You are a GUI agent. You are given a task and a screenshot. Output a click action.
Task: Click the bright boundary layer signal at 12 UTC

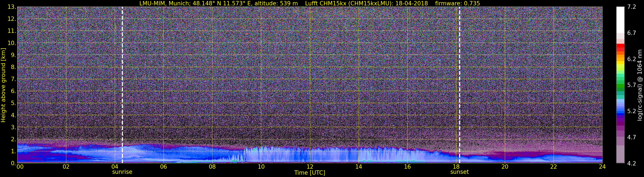(x=310, y=155)
